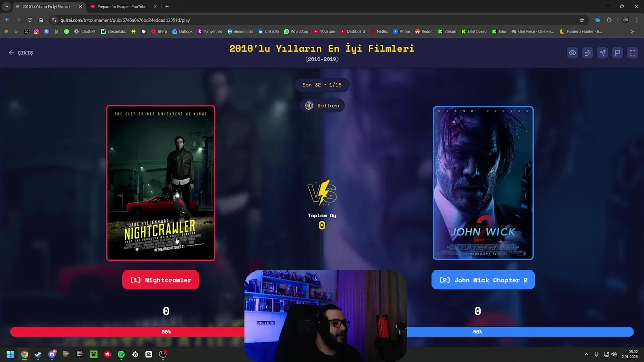The image size is (644, 362).
Task: Click the copy link icon in the quiz header
Action: pyautogui.click(x=587, y=53)
